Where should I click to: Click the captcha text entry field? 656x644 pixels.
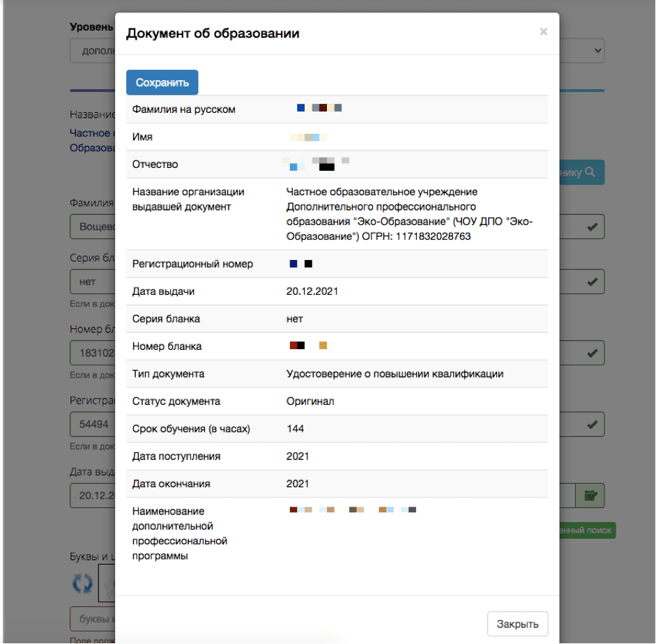click(x=91, y=619)
